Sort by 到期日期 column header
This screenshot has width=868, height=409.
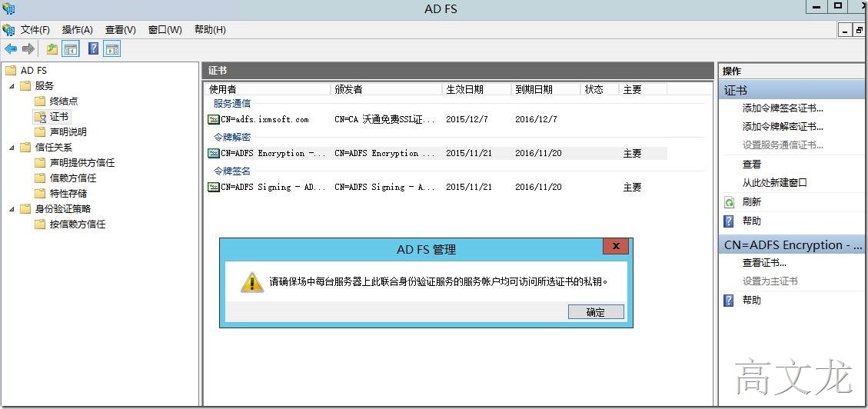(546, 89)
